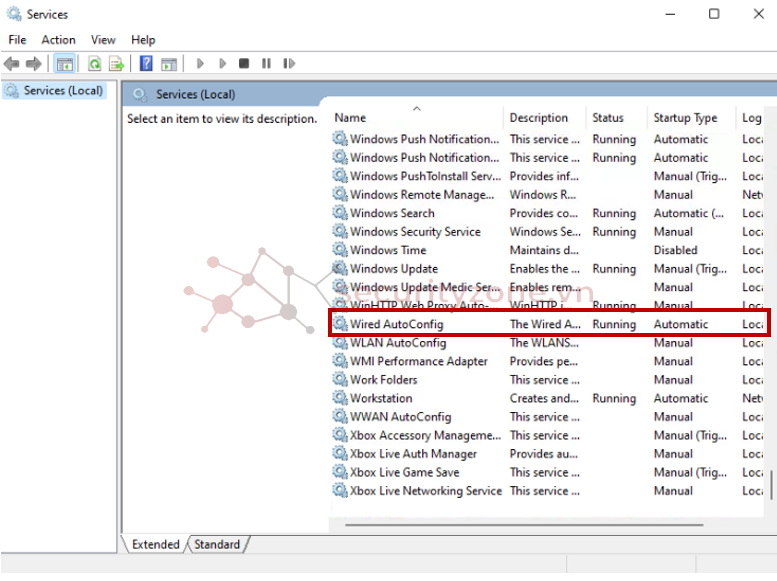This screenshot has width=777, height=581.
Task: Select Windows Remote Management service row
Action: coord(549,195)
